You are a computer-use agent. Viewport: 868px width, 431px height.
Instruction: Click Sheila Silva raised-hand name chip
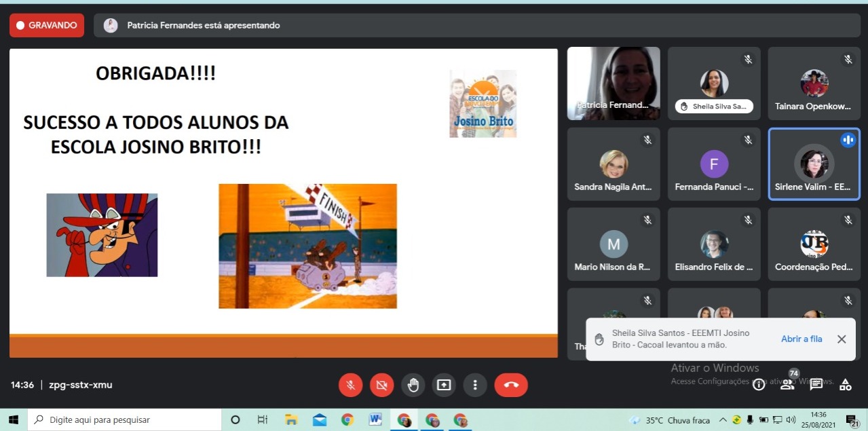pos(714,107)
